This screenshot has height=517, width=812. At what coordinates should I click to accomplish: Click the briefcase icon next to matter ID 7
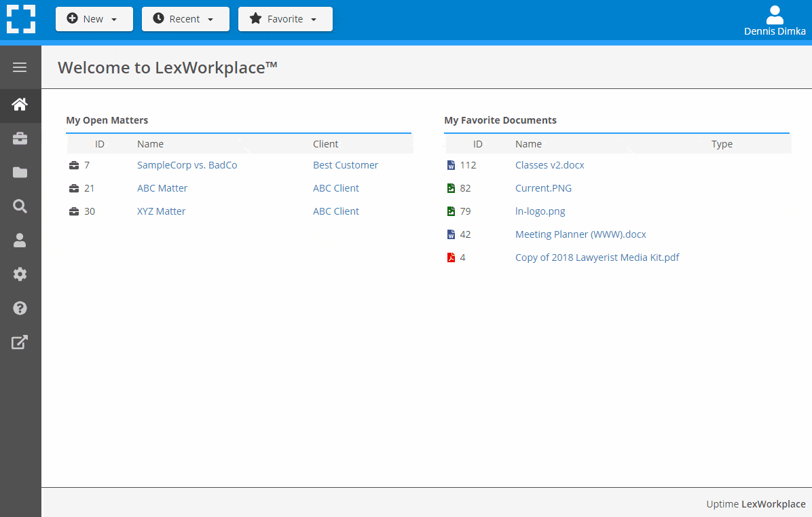tap(74, 164)
